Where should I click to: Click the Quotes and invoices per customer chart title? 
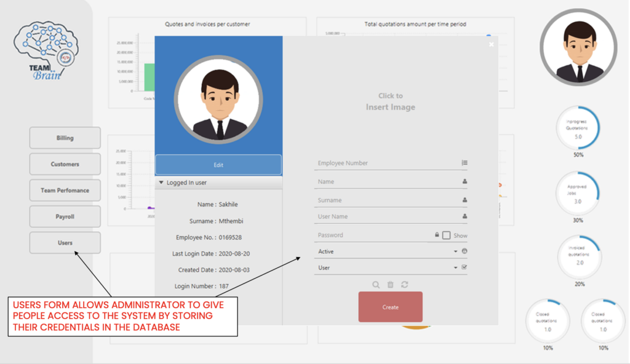pos(207,24)
